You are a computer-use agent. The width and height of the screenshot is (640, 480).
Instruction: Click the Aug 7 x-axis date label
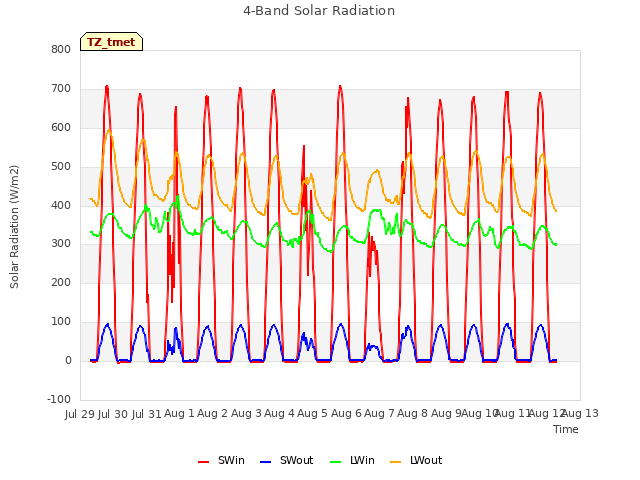(x=379, y=414)
